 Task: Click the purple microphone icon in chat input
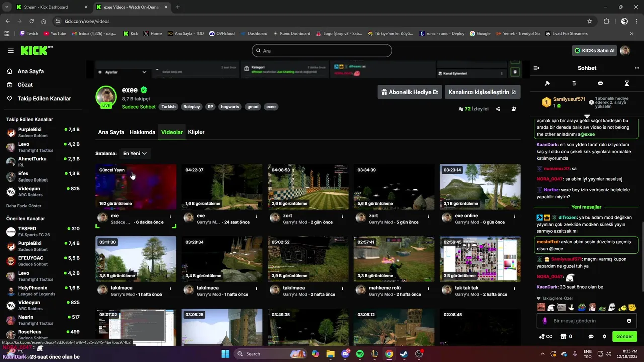click(x=545, y=321)
